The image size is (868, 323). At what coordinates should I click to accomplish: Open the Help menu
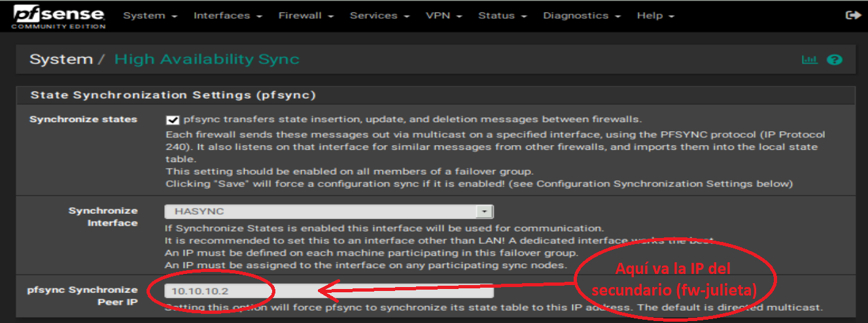pyautogui.click(x=655, y=15)
